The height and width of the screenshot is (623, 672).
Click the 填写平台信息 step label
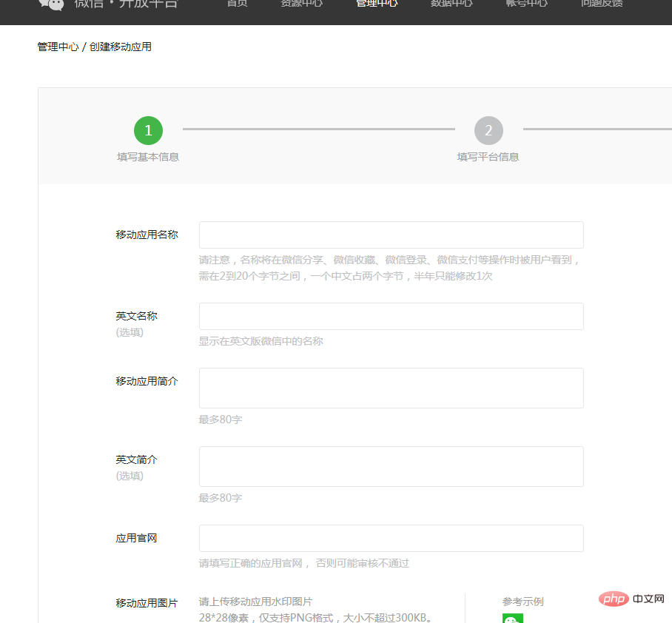(x=488, y=157)
